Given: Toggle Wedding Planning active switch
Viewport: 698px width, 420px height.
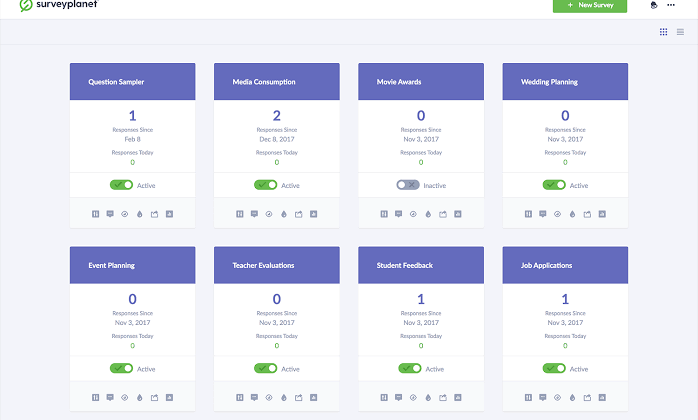Looking at the screenshot, I should pos(554,185).
